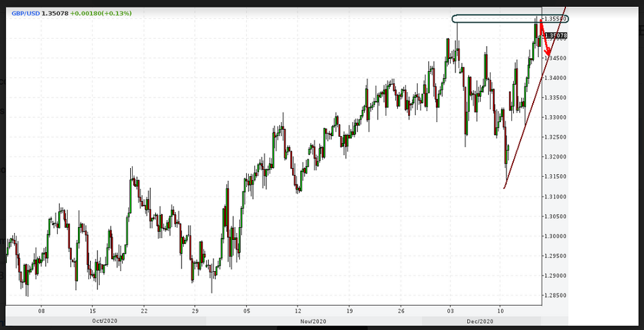Click the 1.34000 price axis label
The width and height of the screenshot is (644, 330).
tap(556, 78)
